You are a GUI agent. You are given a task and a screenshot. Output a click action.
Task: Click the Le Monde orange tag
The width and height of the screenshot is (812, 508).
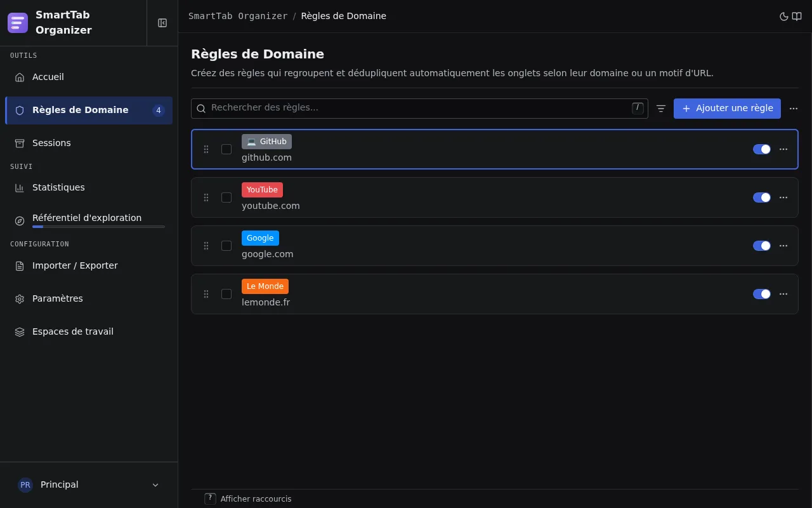(x=265, y=286)
